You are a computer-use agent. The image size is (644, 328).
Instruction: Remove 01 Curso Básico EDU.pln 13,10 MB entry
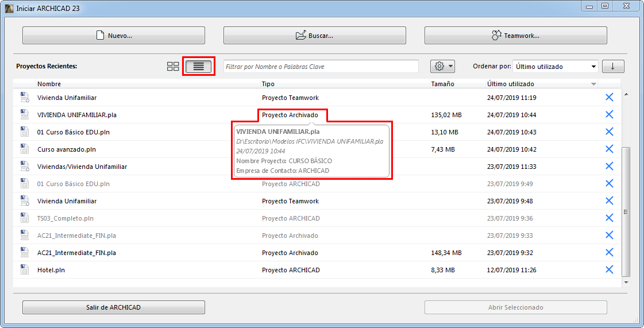click(x=609, y=132)
